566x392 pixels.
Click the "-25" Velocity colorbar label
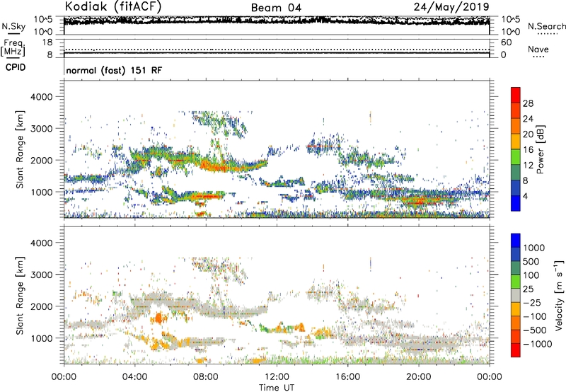532,303
